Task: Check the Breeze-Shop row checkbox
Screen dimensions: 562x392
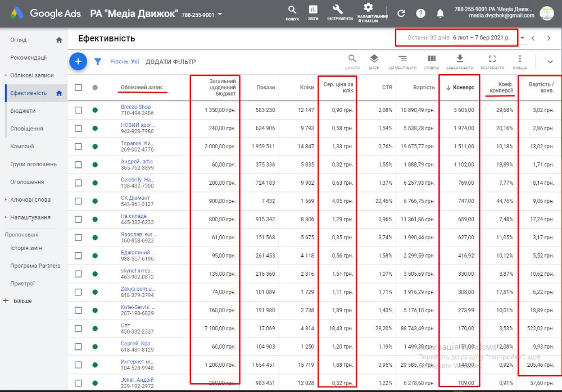Action: click(x=78, y=110)
